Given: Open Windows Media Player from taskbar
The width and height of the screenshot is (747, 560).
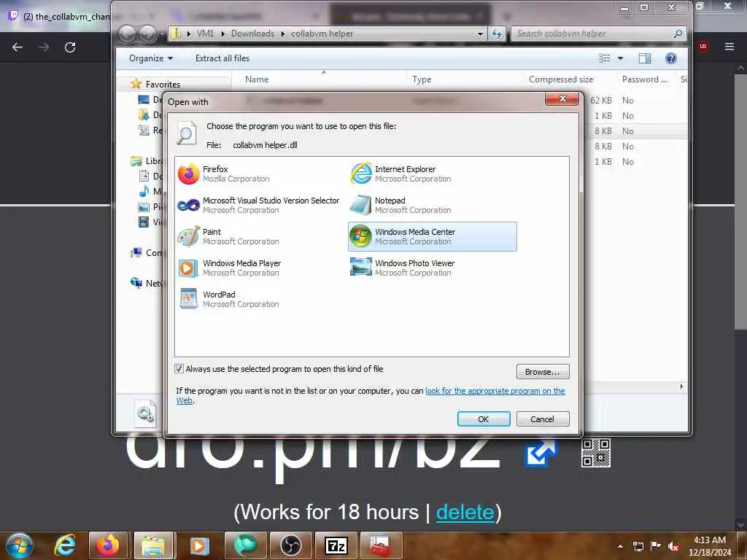Looking at the screenshot, I should click(198, 545).
